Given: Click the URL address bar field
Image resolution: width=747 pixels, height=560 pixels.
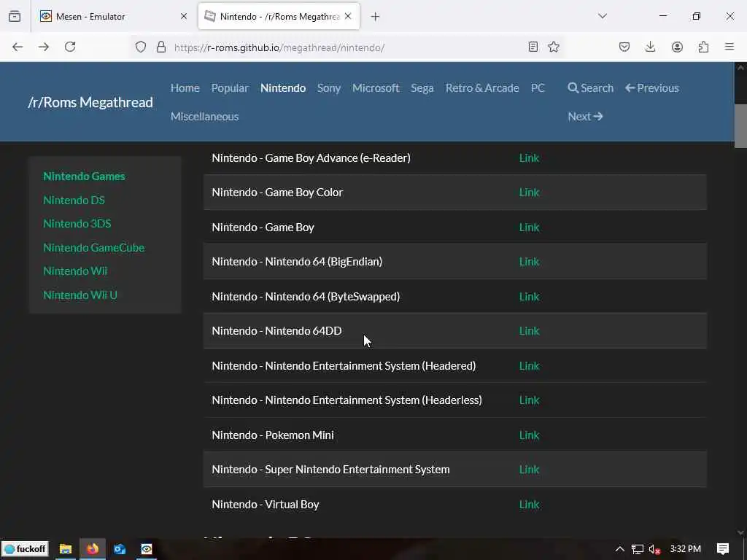Looking at the screenshot, I should 348,47.
